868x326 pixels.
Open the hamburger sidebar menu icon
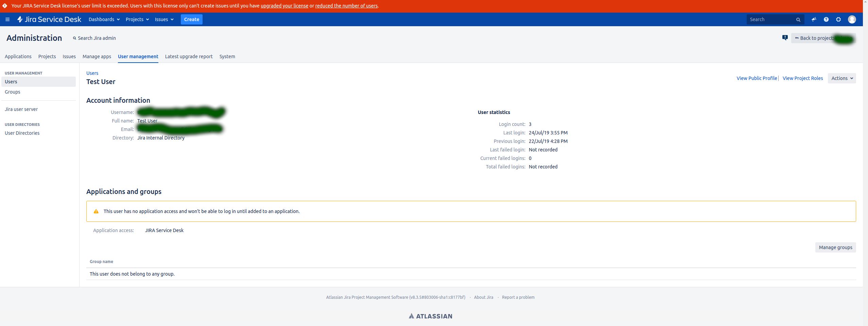point(7,19)
